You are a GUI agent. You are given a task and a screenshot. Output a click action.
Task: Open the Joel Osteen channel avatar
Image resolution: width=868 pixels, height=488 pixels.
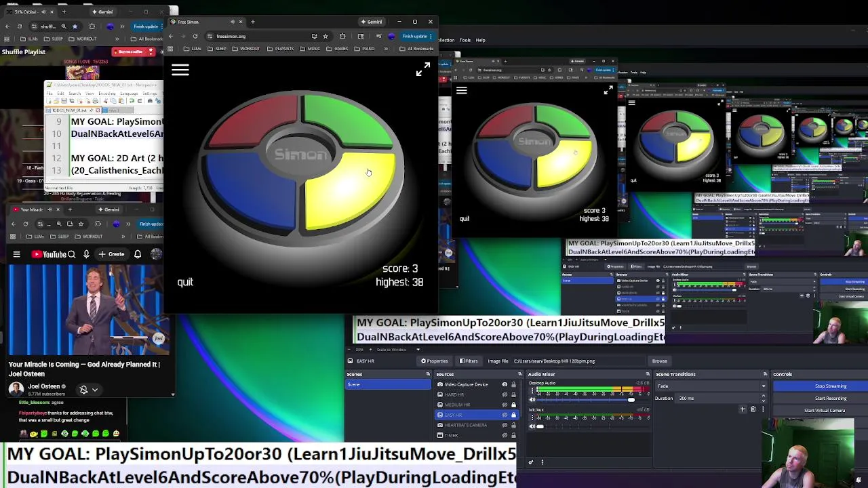coord(16,389)
